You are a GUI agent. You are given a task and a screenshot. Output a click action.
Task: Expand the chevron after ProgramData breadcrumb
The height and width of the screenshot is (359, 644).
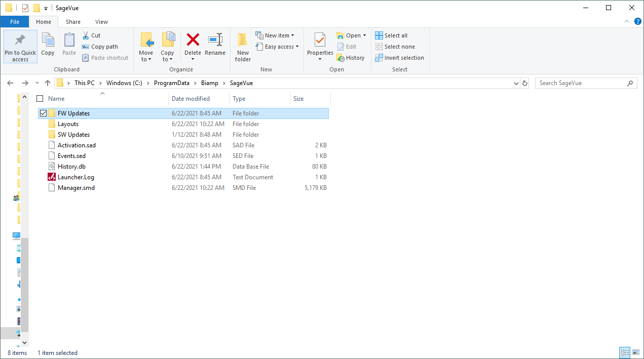pyautogui.click(x=195, y=83)
